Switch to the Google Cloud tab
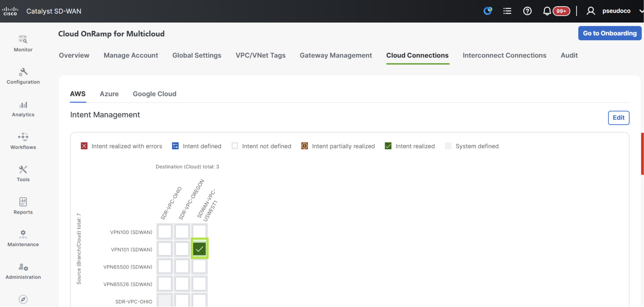This screenshot has height=307, width=644. point(155,94)
